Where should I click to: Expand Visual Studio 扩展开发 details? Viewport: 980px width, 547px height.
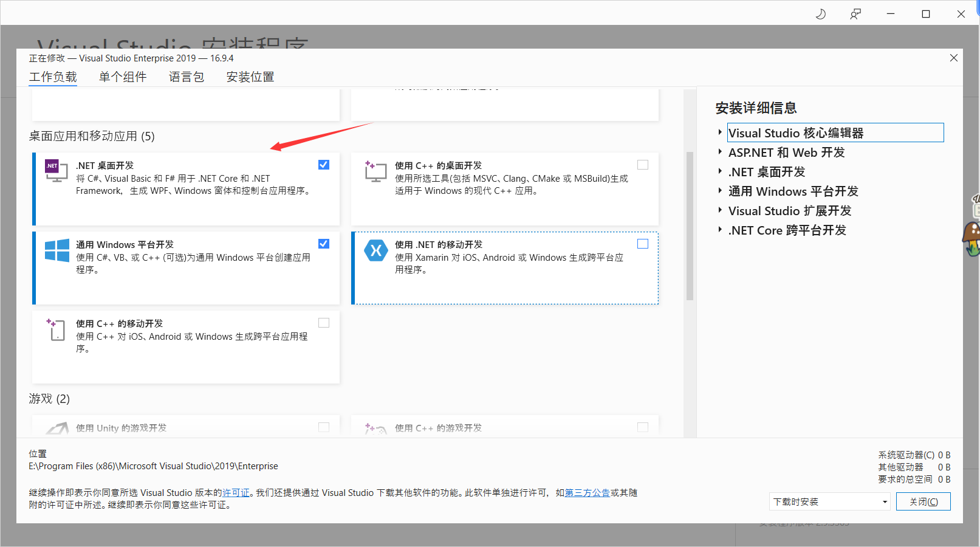point(720,210)
